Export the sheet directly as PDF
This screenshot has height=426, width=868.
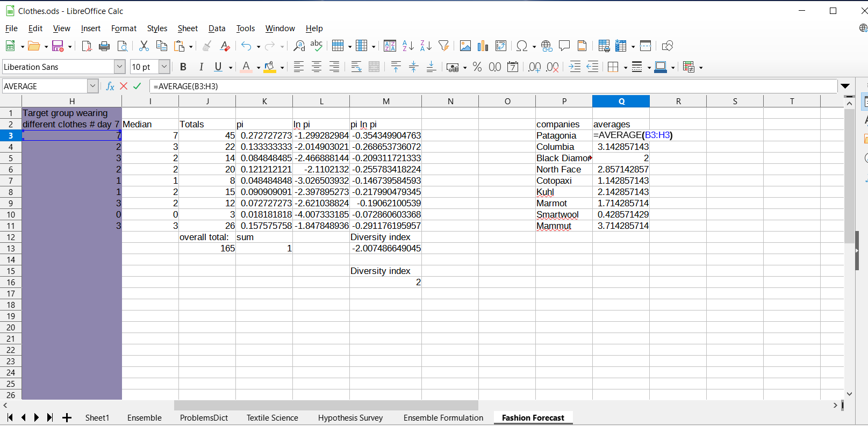(87, 46)
